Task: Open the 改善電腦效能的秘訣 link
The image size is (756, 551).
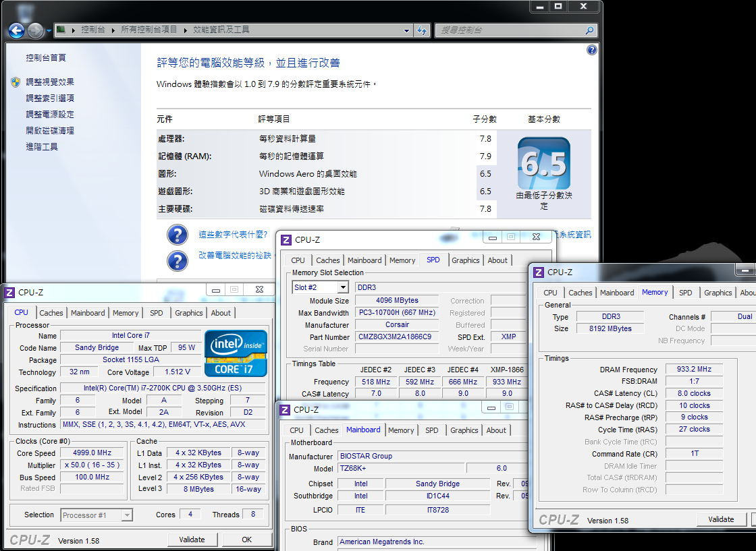Action: [x=235, y=256]
